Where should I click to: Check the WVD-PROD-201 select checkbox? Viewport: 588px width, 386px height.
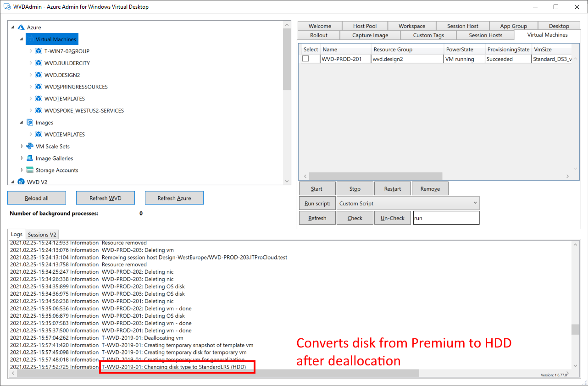[305, 59]
